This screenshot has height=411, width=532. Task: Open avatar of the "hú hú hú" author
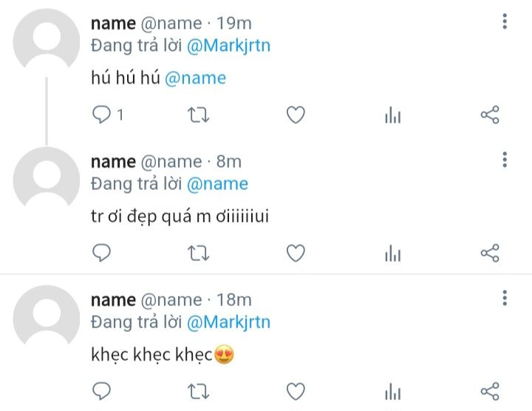[x=47, y=40]
